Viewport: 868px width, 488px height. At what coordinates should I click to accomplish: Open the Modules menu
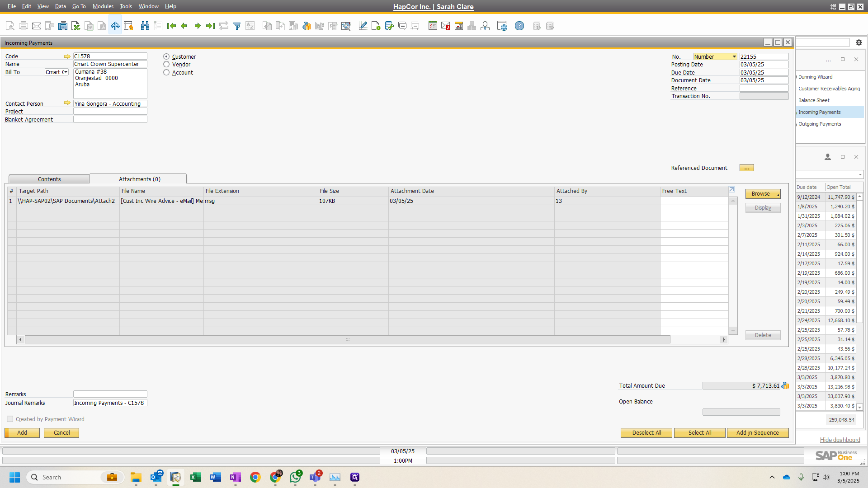103,6
